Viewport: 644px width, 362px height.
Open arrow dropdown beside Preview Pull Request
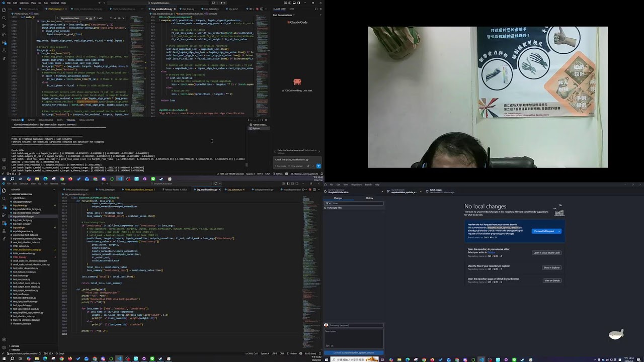pos(559,231)
